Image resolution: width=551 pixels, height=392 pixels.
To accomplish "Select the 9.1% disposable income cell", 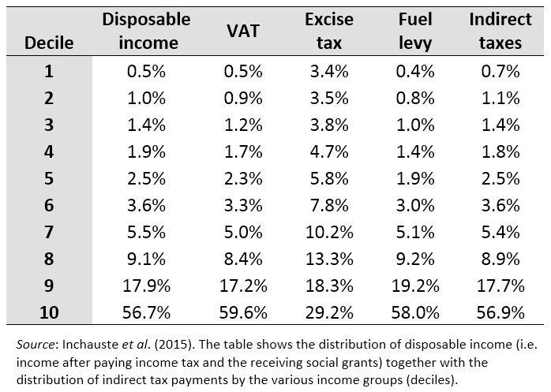I will (x=148, y=259).
